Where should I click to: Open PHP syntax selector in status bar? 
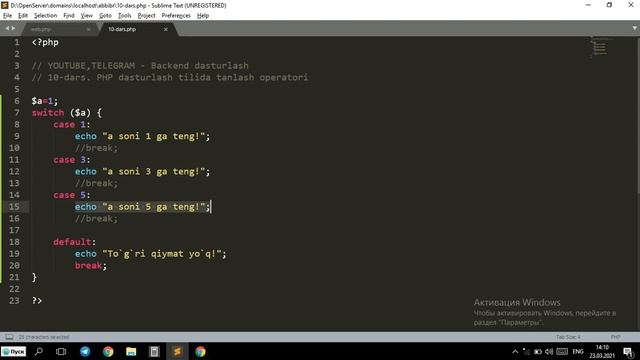[x=616, y=337]
